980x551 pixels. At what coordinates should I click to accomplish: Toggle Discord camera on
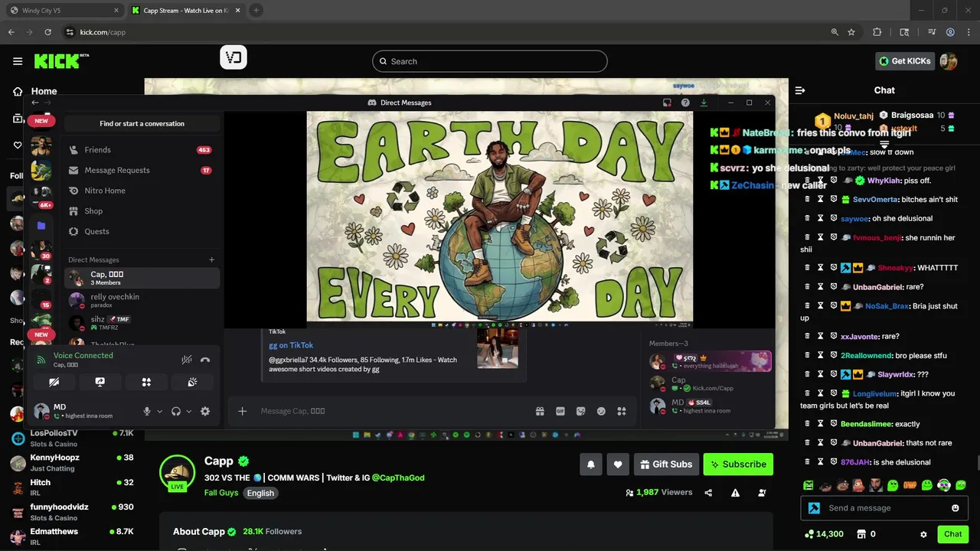click(54, 382)
